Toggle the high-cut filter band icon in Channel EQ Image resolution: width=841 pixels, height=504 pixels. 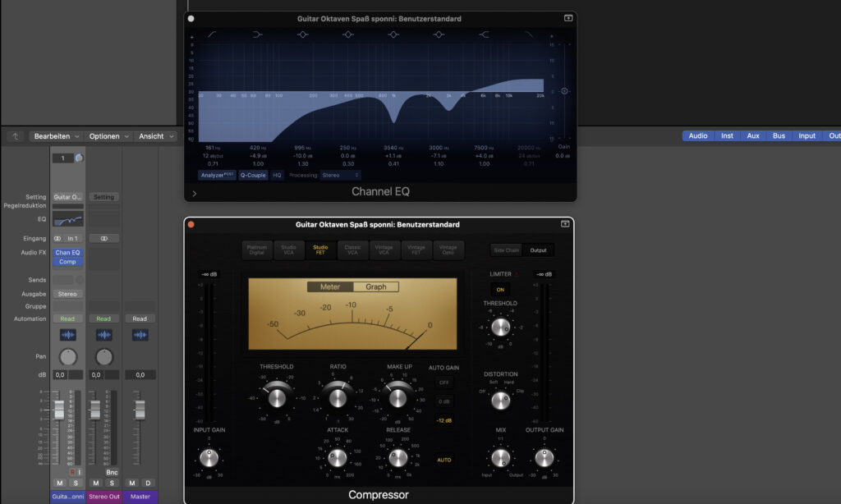(x=529, y=34)
